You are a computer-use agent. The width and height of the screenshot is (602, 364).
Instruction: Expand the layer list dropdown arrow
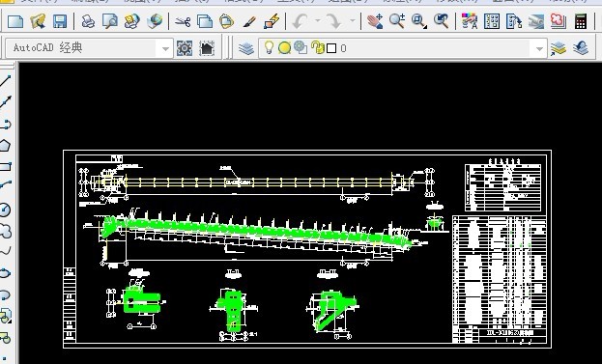pos(539,48)
